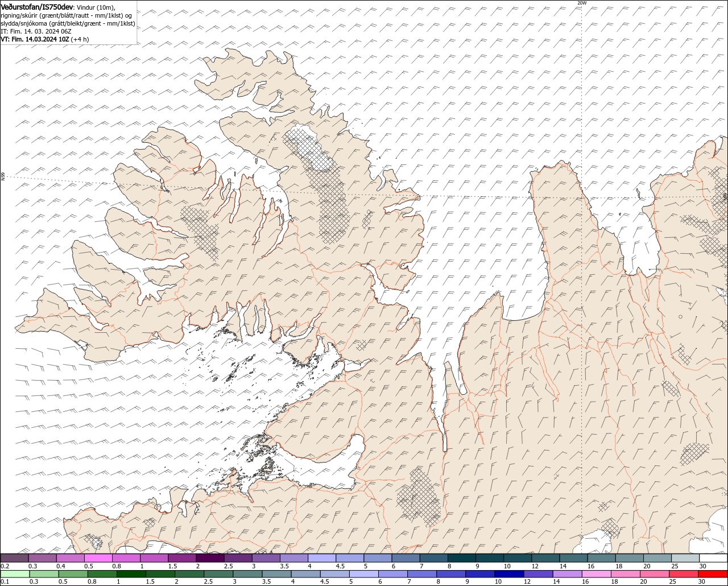Pick the upper scale's bright pink swatch at 0.5
Screen dimensions: 728x586
point(98,558)
